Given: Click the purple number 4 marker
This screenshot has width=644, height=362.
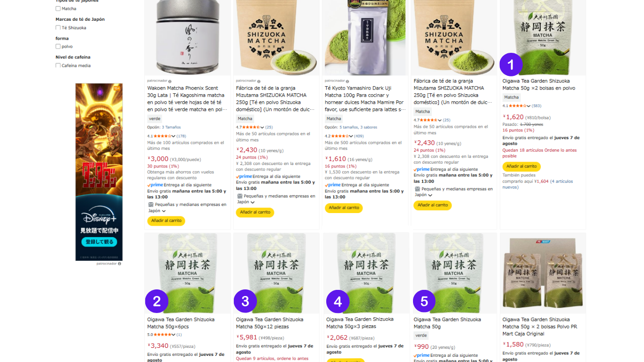Looking at the screenshot, I should (x=338, y=301).
